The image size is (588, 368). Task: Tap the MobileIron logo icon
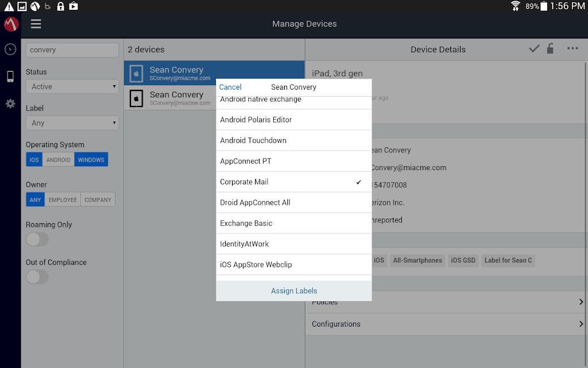[11, 24]
